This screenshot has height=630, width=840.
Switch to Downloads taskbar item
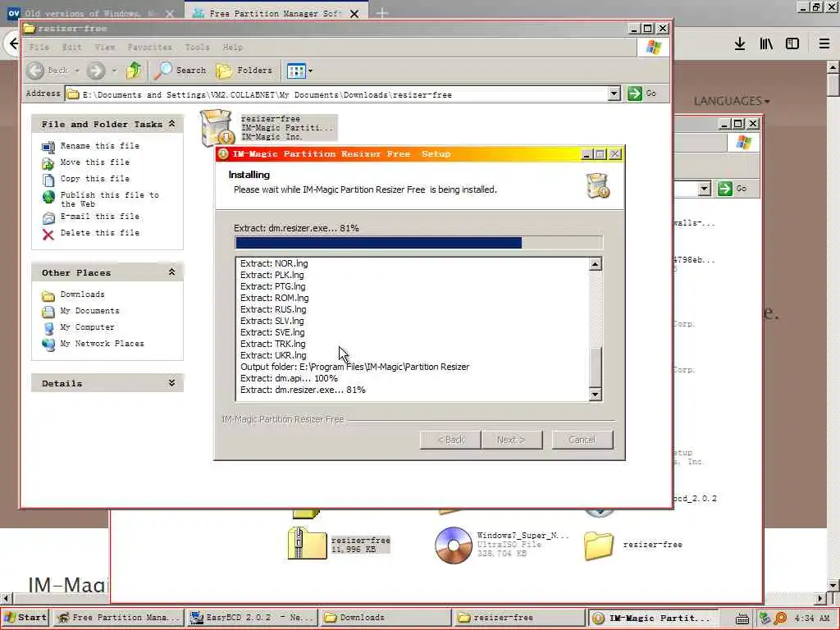tap(386, 618)
